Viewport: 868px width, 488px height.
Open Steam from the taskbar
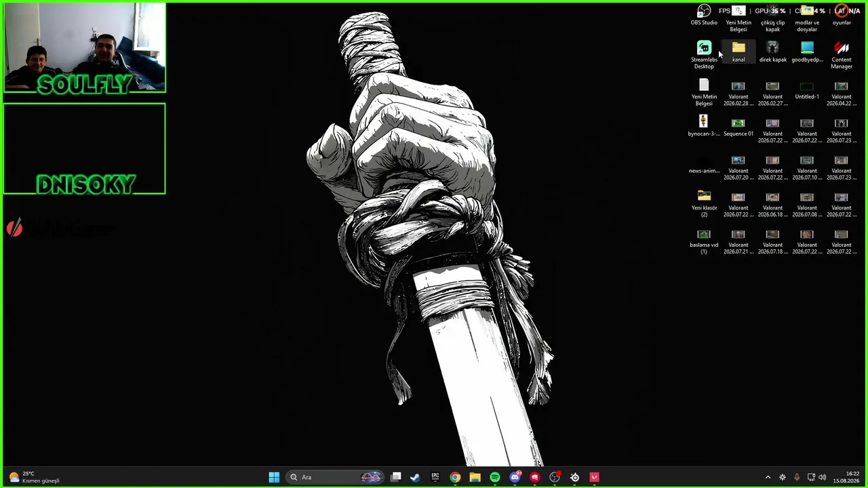tap(415, 477)
